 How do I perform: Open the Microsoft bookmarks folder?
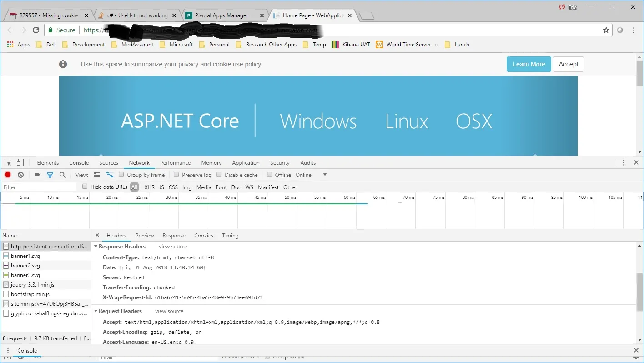coord(176,45)
